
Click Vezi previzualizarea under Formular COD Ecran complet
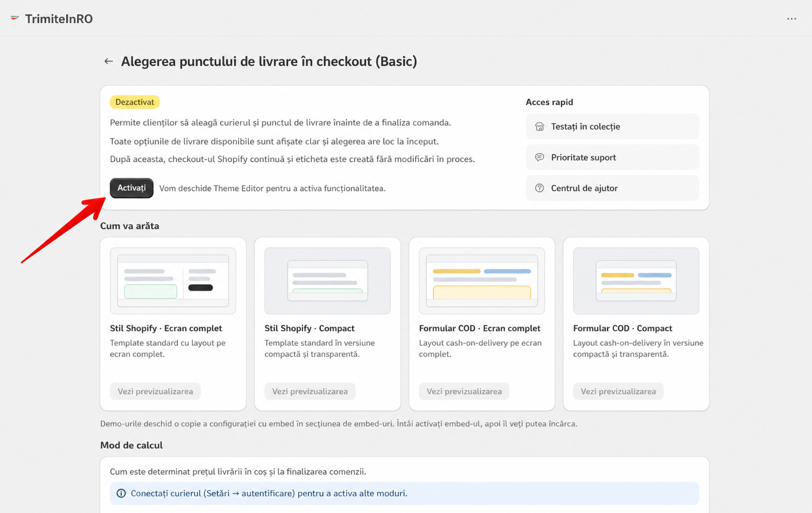click(x=464, y=391)
